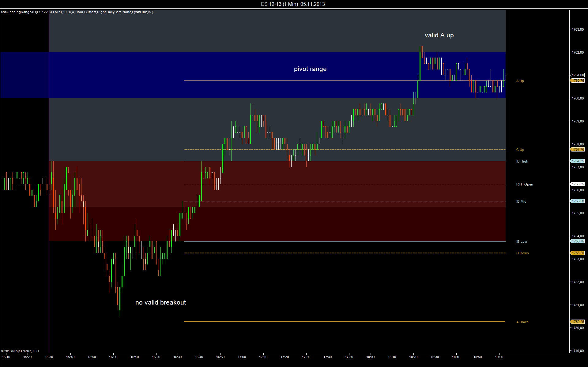This screenshot has height=367, width=588.
Task: Select the 16:50 time axis label
Action: (221, 357)
